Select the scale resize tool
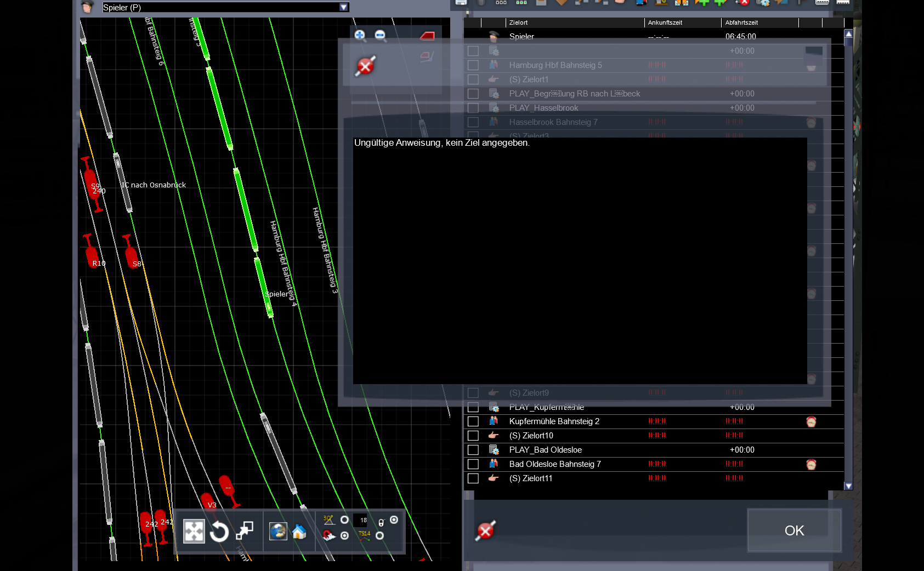The height and width of the screenshot is (571, 924). tap(245, 530)
